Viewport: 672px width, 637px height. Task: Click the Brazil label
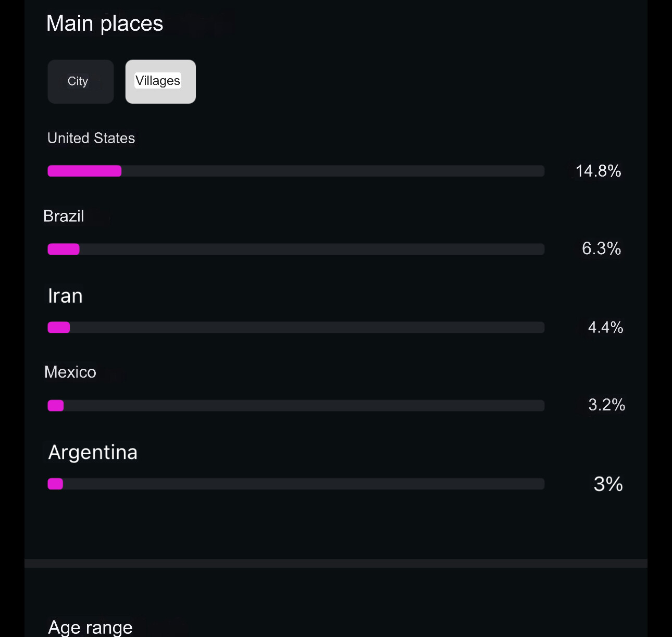[64, 216]
